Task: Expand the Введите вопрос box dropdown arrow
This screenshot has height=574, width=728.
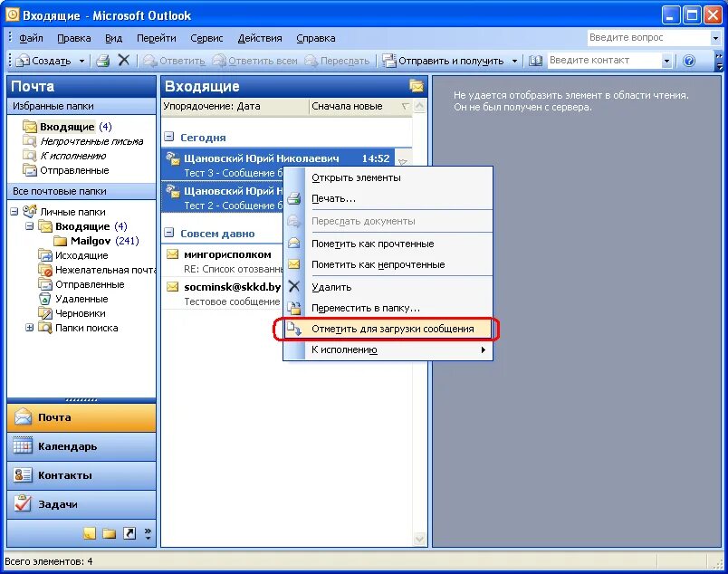Action: coord(715,38)
